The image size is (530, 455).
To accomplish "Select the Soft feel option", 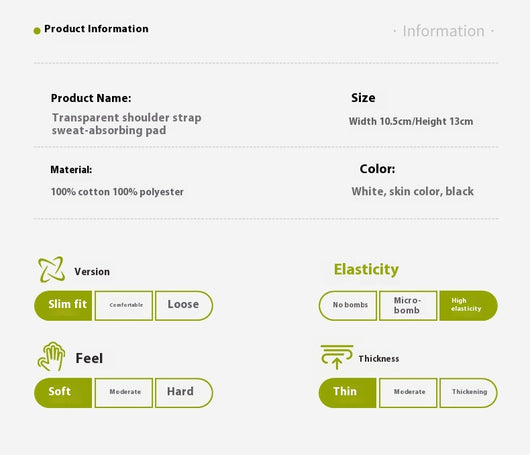I will click(x=63, y=393).
